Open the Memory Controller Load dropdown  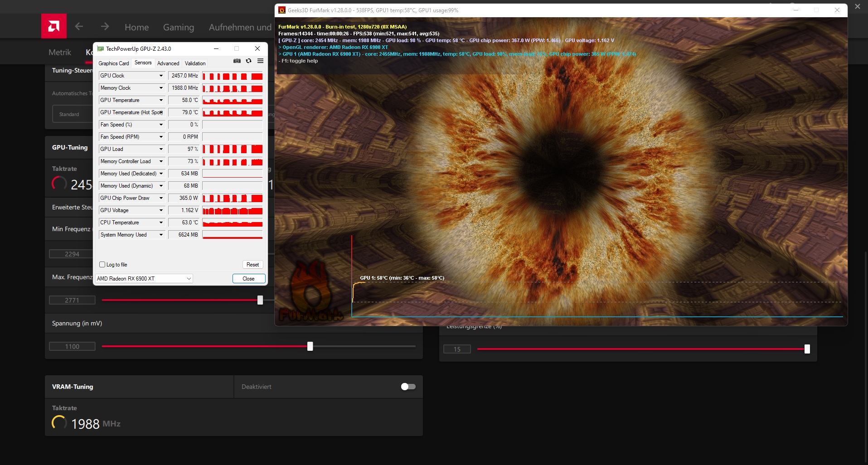coord(161,161)
